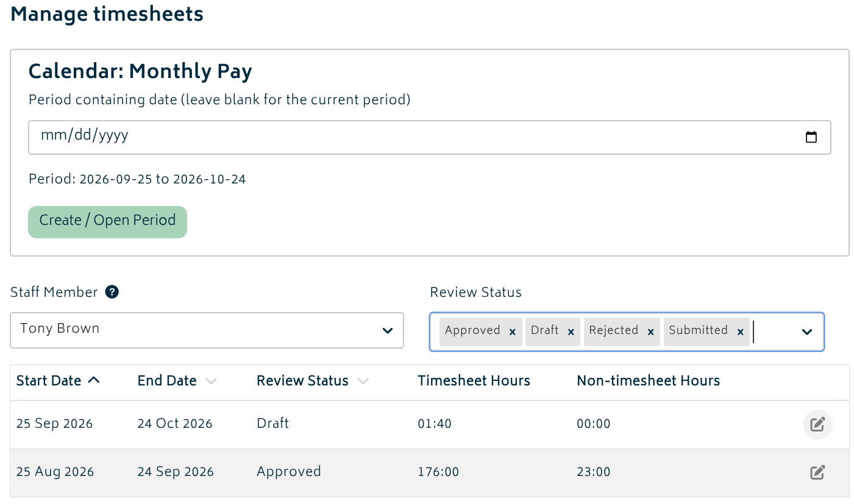The height and width of the screenshot is (504, 854).
Task: Focus the period date input field
Action: click(x=430, y=137)
